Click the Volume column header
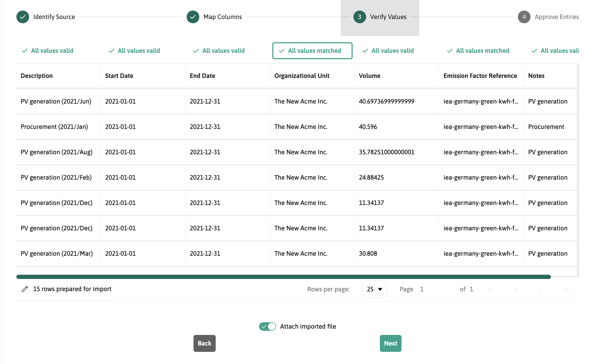599x364 pixels. coord(370,76)
